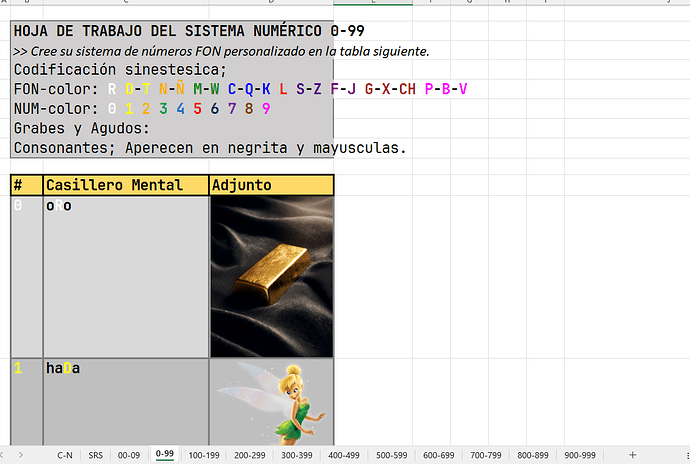Switch to the 300-399 sheet tab
This screenshot has height=464, width=690.
[x=297, y=455]
